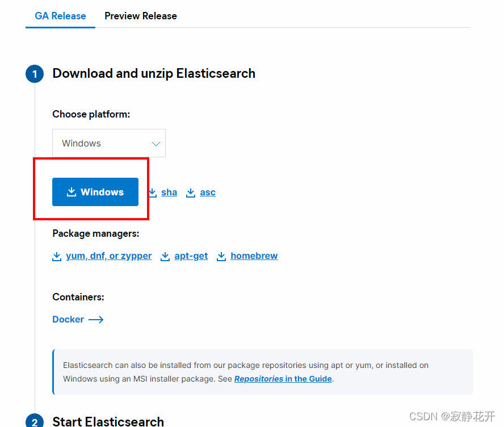This screenshot has height=427, width=504.
Task: Click the download icon before apt-get
Action: tap(165, 256)
